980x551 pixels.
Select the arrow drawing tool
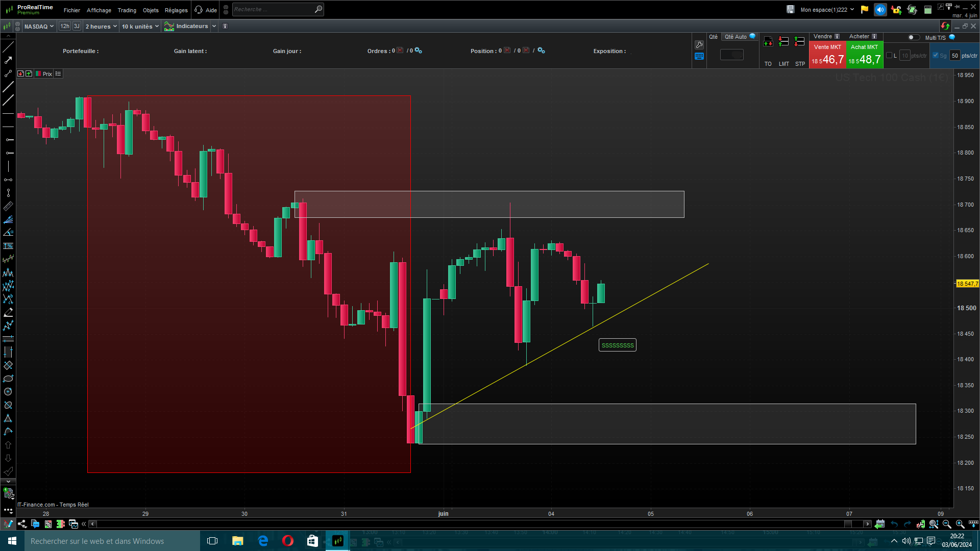[8, 60]
